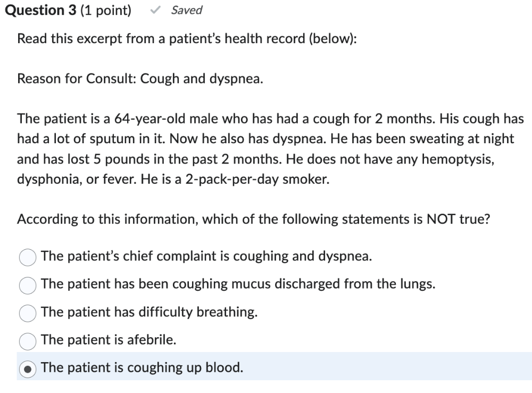The image size is (532, 393).
Task: Click answer text 'The patient has difficulty breathing.'
Action: 149,312
